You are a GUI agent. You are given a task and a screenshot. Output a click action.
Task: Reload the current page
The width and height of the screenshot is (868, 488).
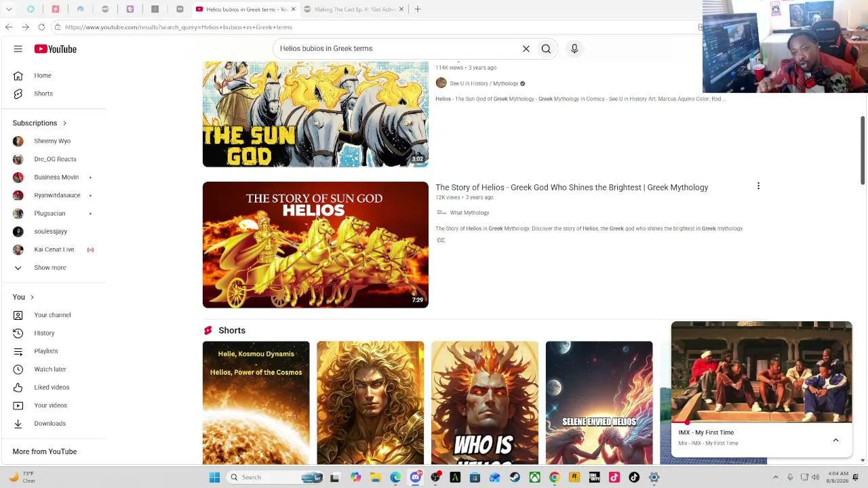pos(41,27)
